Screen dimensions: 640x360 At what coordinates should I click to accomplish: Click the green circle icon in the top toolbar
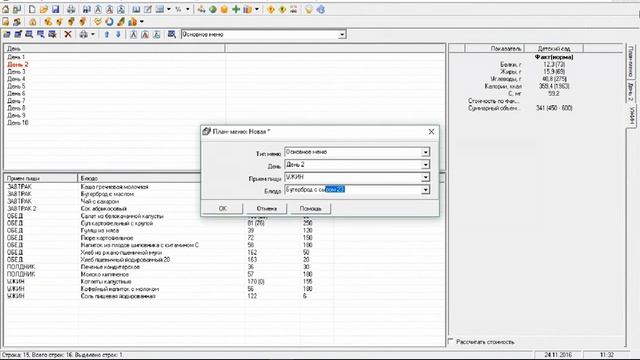tap(213, 9)
